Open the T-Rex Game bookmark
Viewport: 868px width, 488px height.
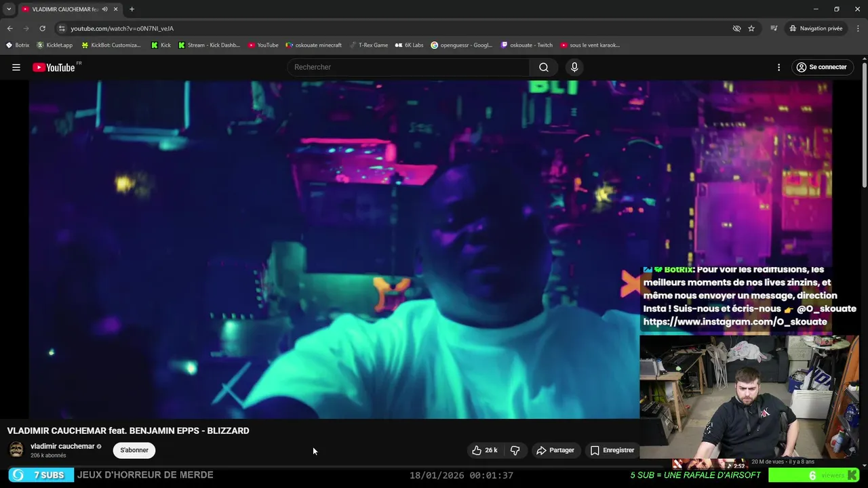(x=369, y=45)
